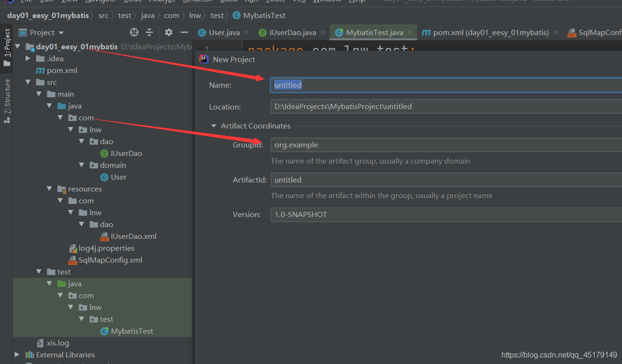
Task: Collapse the test folder arrow
Action: [x=39, y=272]
